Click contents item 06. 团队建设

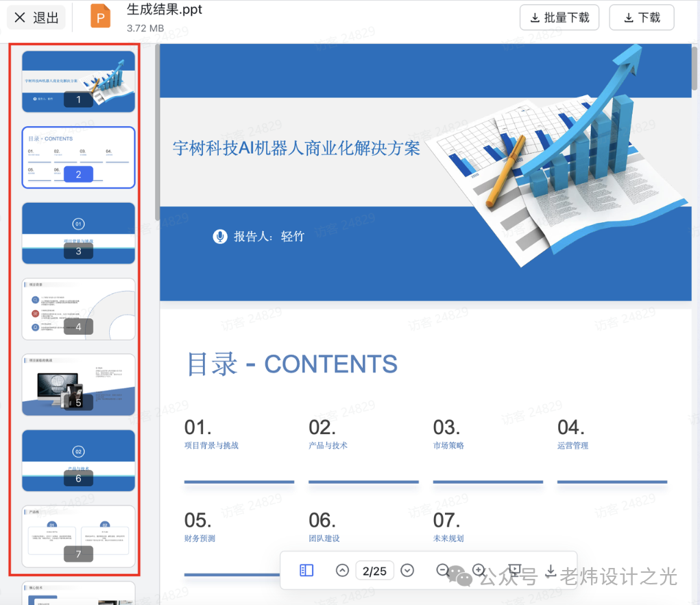coord(324,527)
